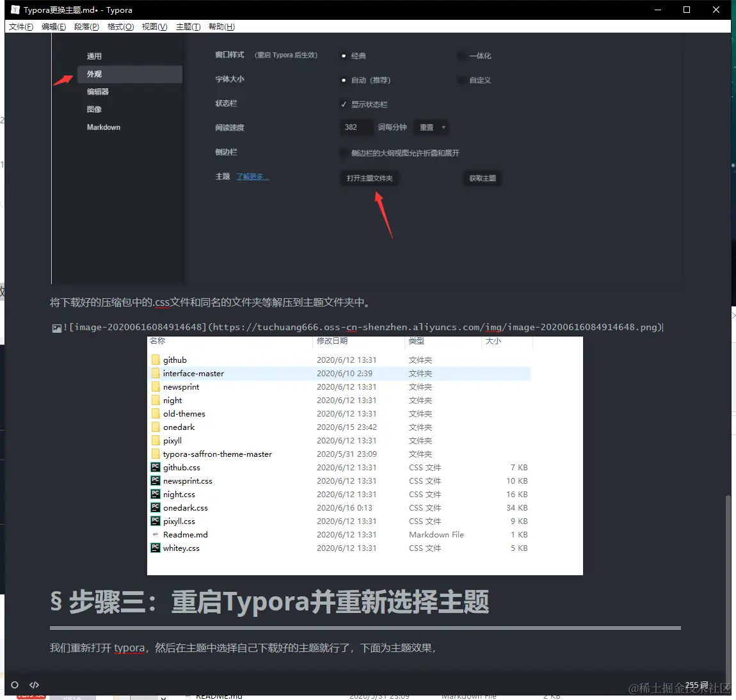Click the old-themes folder icon
Screen dimensions: 736x700
(156, 414)
